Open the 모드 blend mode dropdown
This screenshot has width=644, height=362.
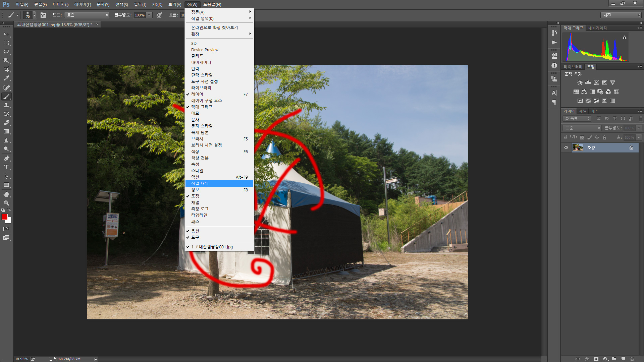(x=87, y=15)
